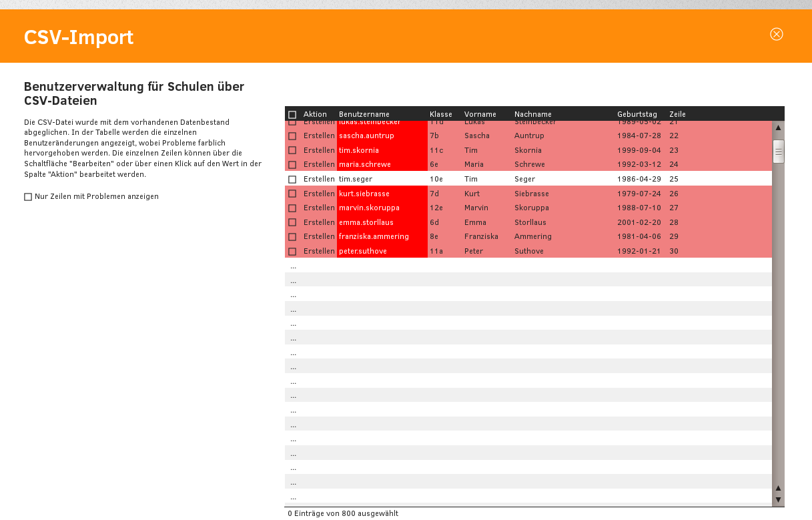Select the checkbox for sascha.auntrup
The image size is (812, 520).
coord(292,136)
